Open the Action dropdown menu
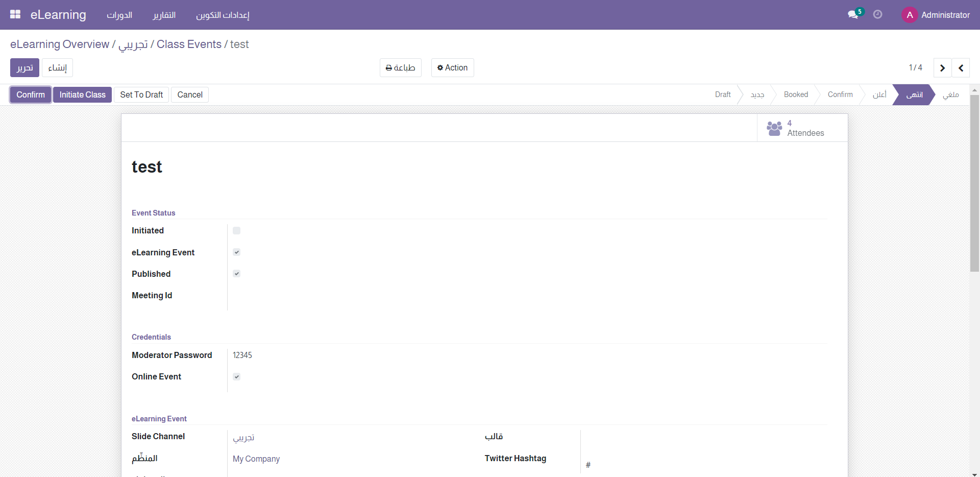The width and height of the screenshot is (980, 477). click(x=452, y=68)
